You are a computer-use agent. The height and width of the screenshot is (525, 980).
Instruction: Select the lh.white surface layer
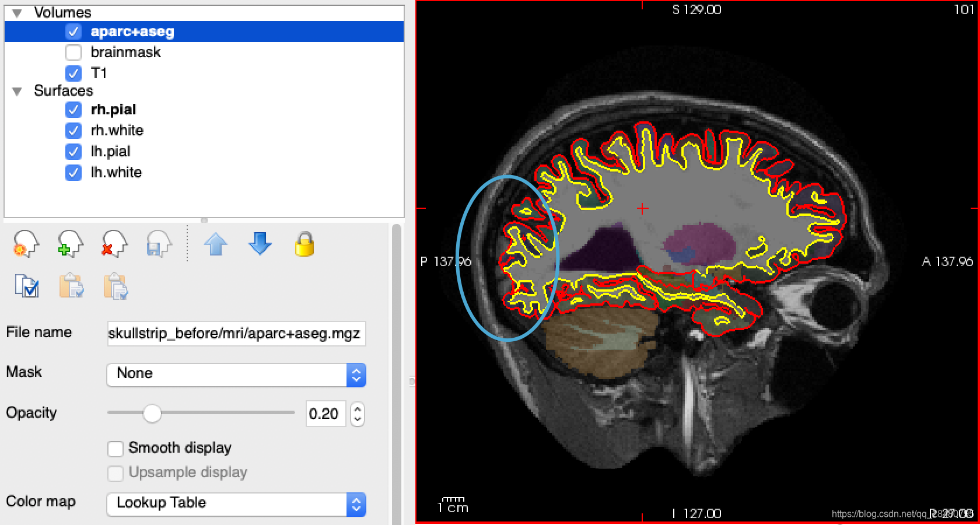116,173
